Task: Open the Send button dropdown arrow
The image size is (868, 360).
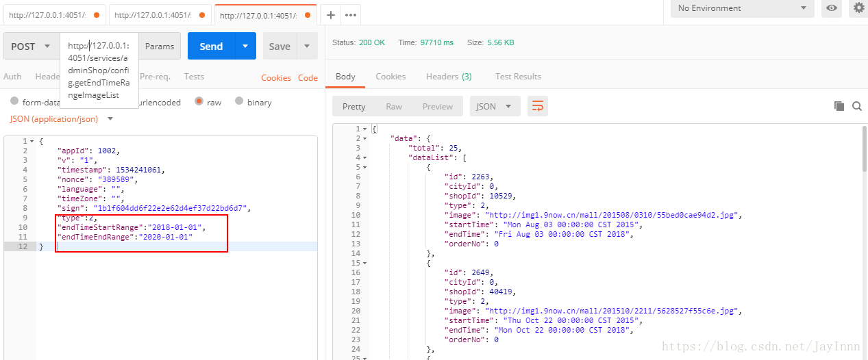Action: (x=245, y=47)
